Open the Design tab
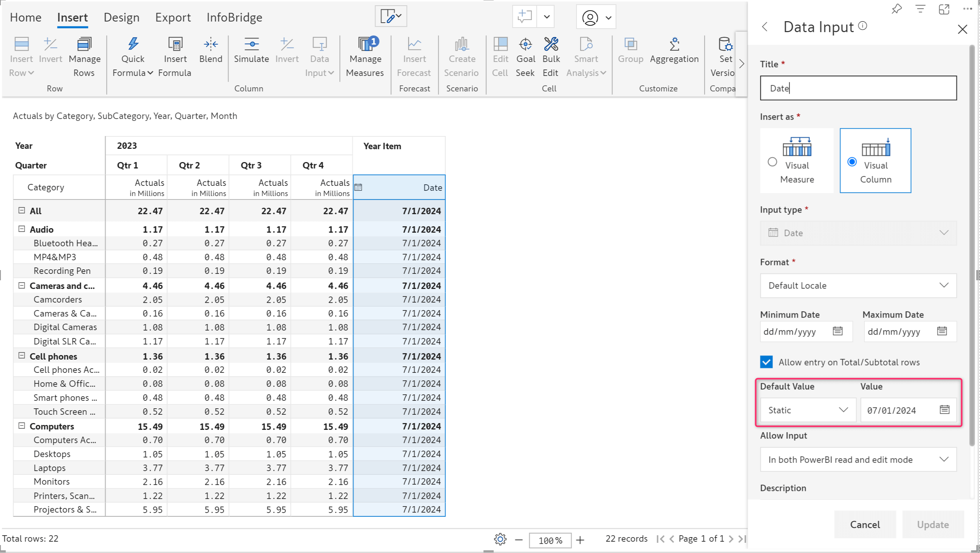This screenshot has height=553, width=980. pos(121,17)
